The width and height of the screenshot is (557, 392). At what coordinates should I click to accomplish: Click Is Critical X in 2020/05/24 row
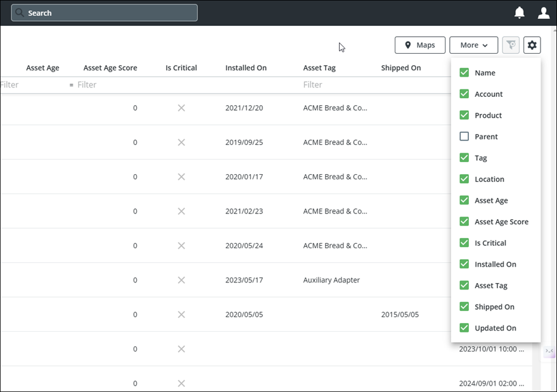[x=181, y=246]
